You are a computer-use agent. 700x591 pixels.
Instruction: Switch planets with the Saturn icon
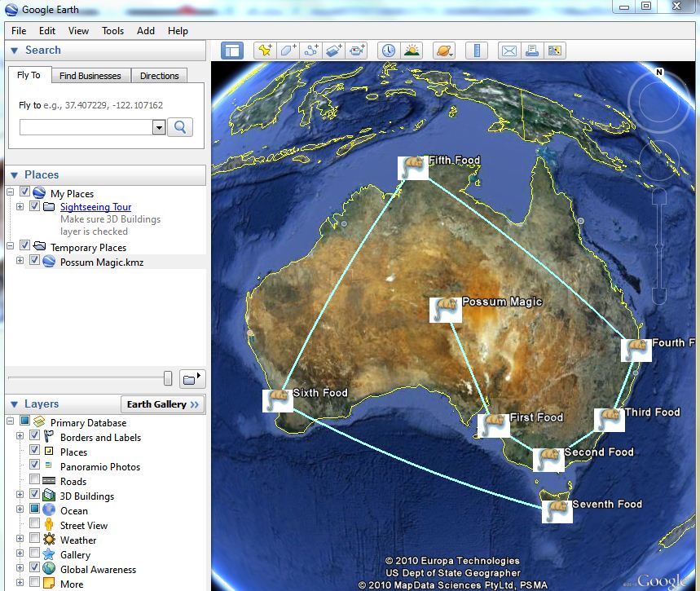[444, 51]
